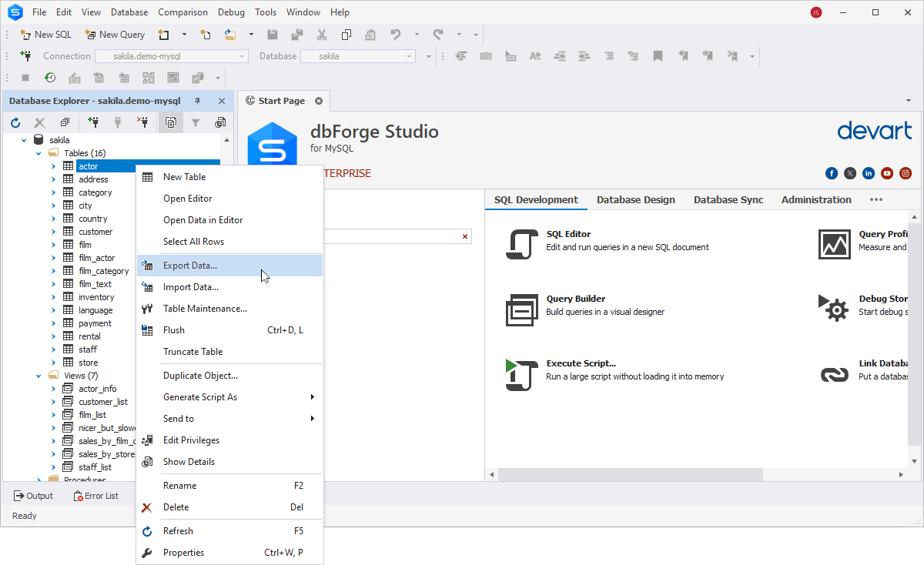Toggle the pin on Database Explorer panel
The width and height of the screenshot is (924, 565).
(x=197, y=101)
